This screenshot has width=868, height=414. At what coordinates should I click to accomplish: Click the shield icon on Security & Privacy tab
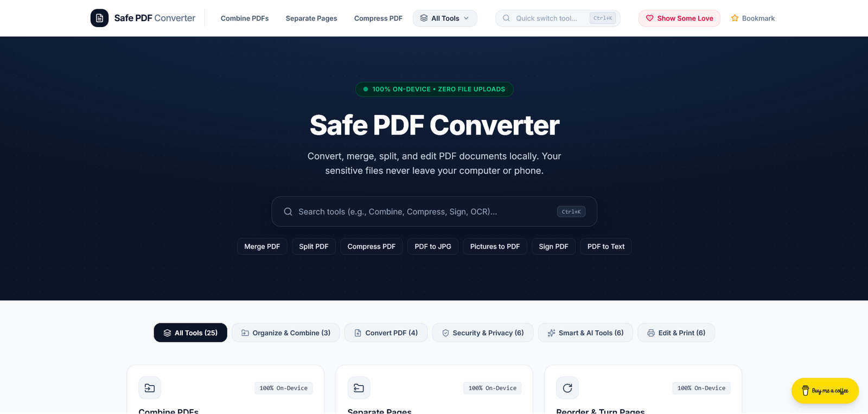(x=445, y=333)
